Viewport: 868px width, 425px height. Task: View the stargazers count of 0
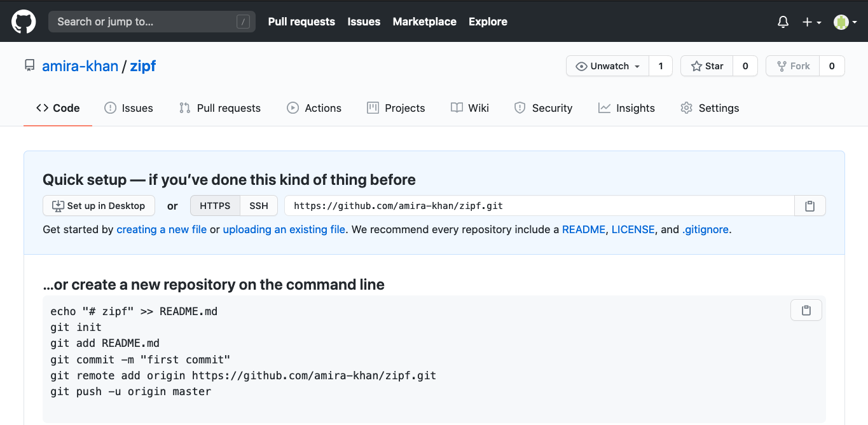click(745, 66)
